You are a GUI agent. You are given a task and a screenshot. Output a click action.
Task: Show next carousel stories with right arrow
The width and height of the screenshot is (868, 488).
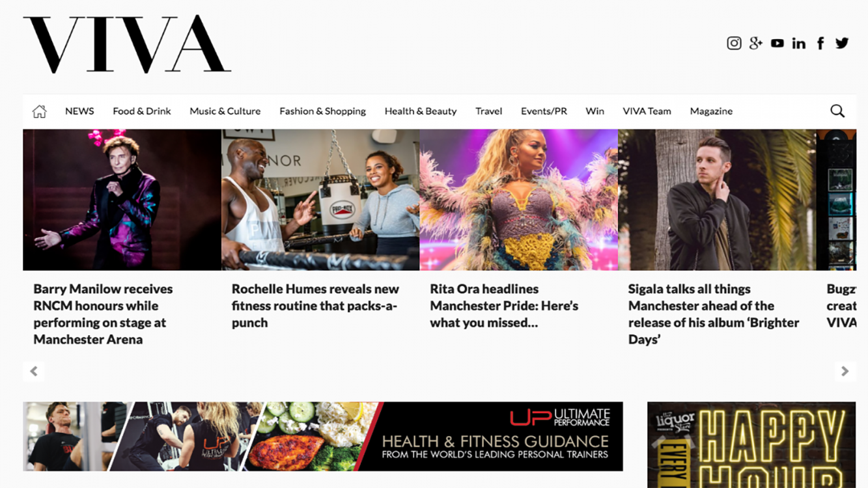(845, 371)
